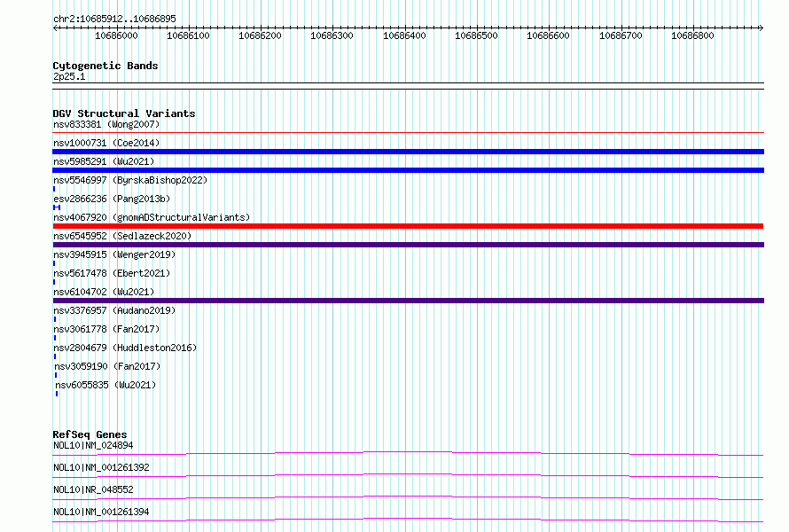Click ruler position 10686100
The width and height of the screenshot is (789, 532).
[188, 35]
